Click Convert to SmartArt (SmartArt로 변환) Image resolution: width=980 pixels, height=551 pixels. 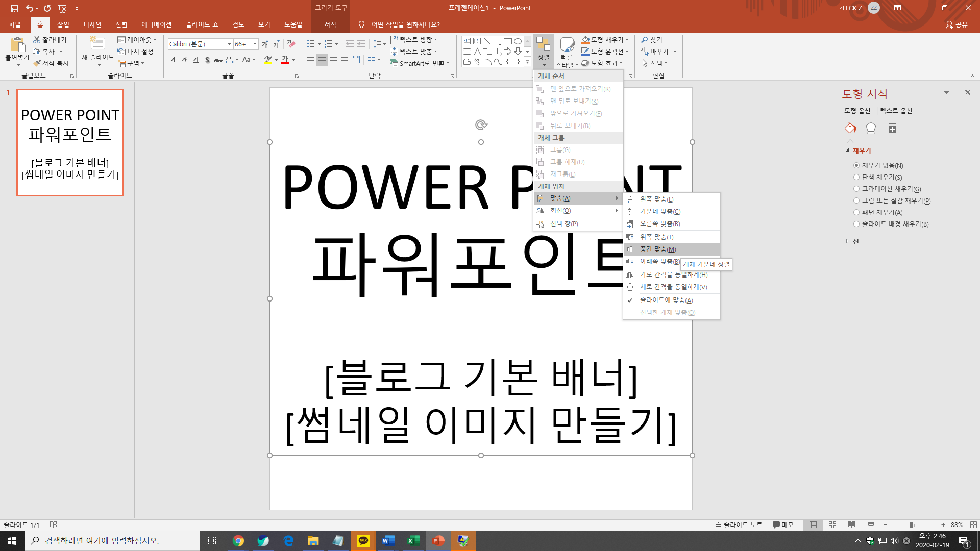(x=420, y=63)
